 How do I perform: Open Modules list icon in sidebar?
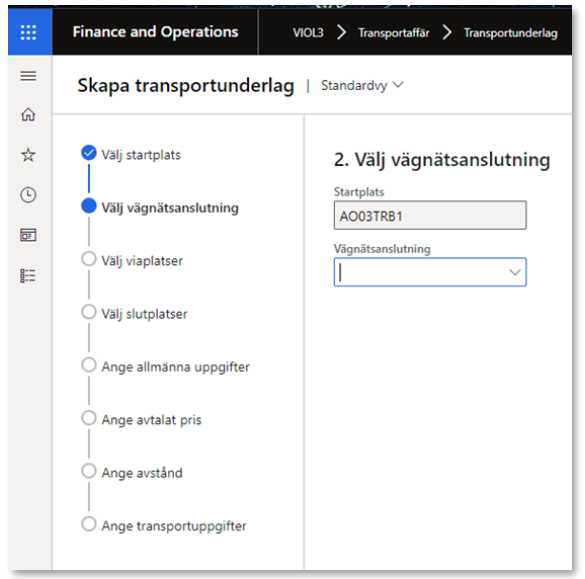tap(28, 276)
